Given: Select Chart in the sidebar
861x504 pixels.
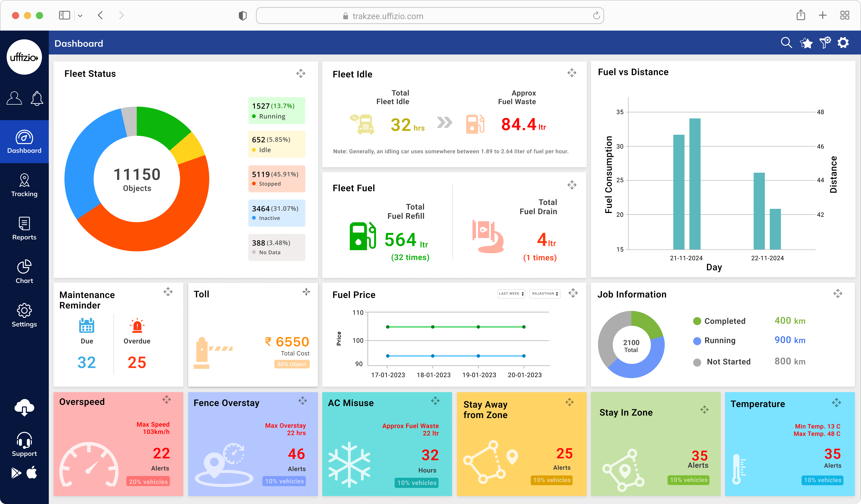Looking at the screenshot, I should coord(24,272).
